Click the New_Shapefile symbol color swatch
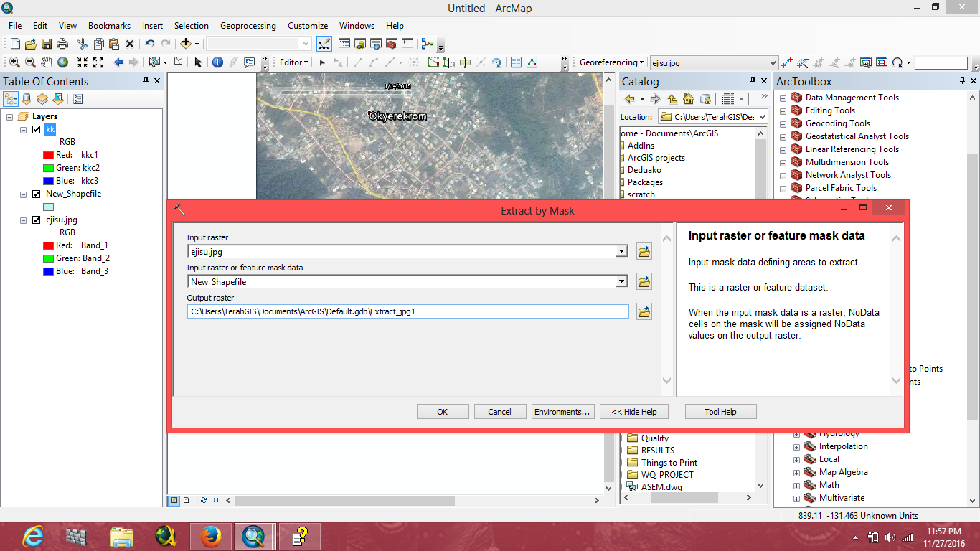Viewport: 980px width, 551px height. [49, 207]
